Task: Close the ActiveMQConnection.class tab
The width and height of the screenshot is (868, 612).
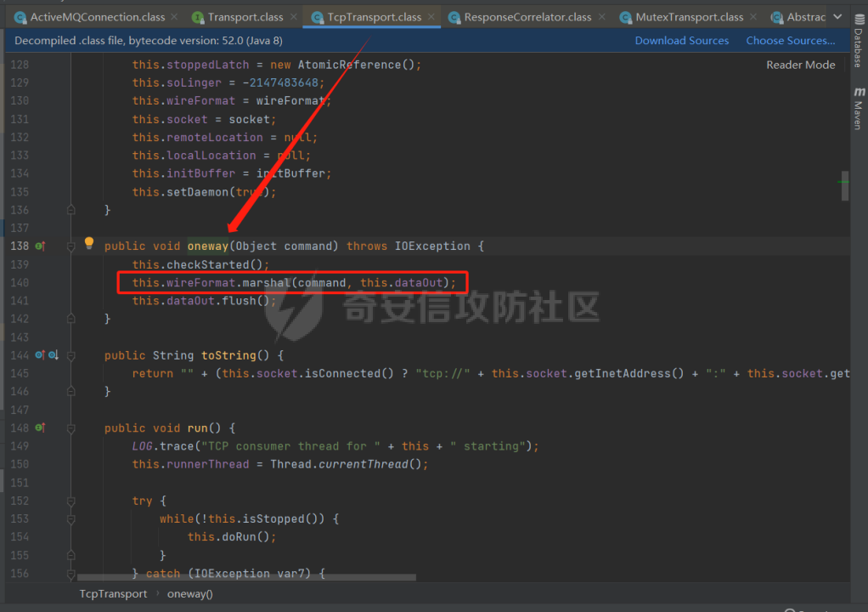Action: coord(174,17)
